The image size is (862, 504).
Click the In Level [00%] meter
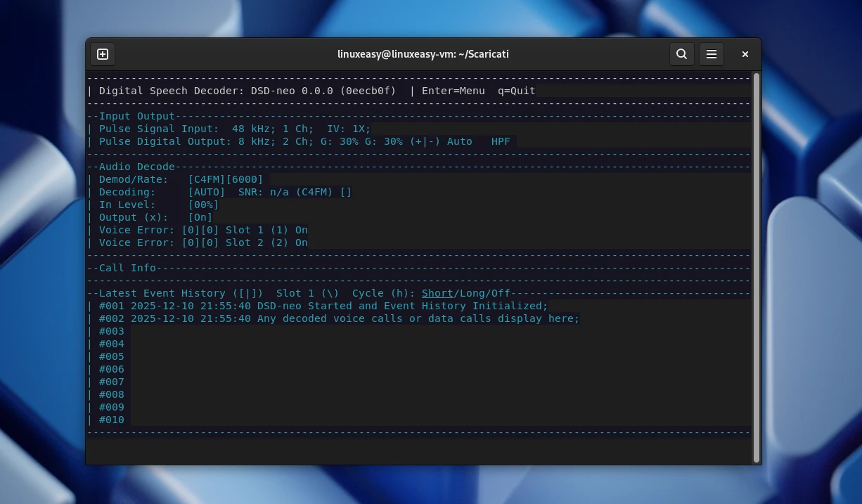coord(203,205)
